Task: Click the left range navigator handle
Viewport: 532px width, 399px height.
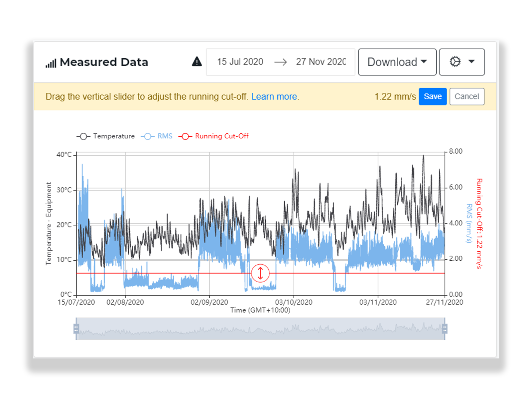Action: pyautogui.click(x=76, y=329)
